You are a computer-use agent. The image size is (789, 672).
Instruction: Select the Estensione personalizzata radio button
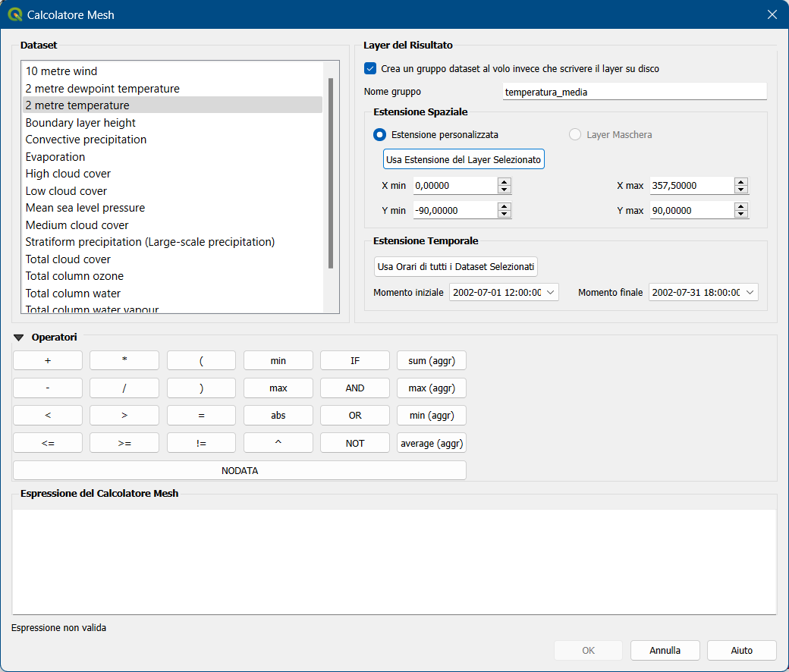[x=379, y=135]
